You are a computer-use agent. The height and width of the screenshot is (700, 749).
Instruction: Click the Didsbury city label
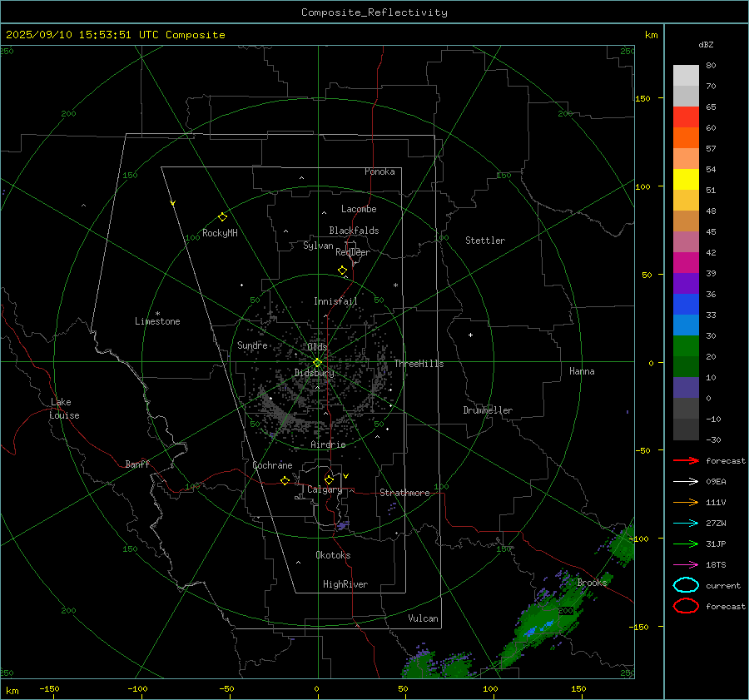point(314,373)
